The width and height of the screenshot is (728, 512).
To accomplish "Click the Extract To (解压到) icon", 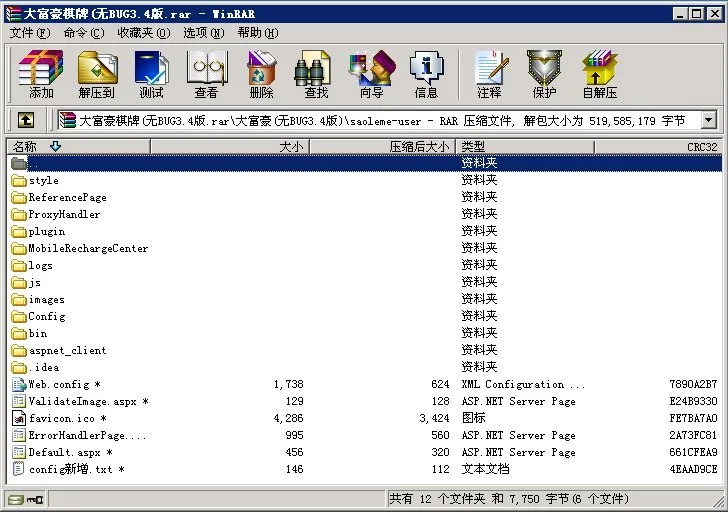I will coord(96,74).
